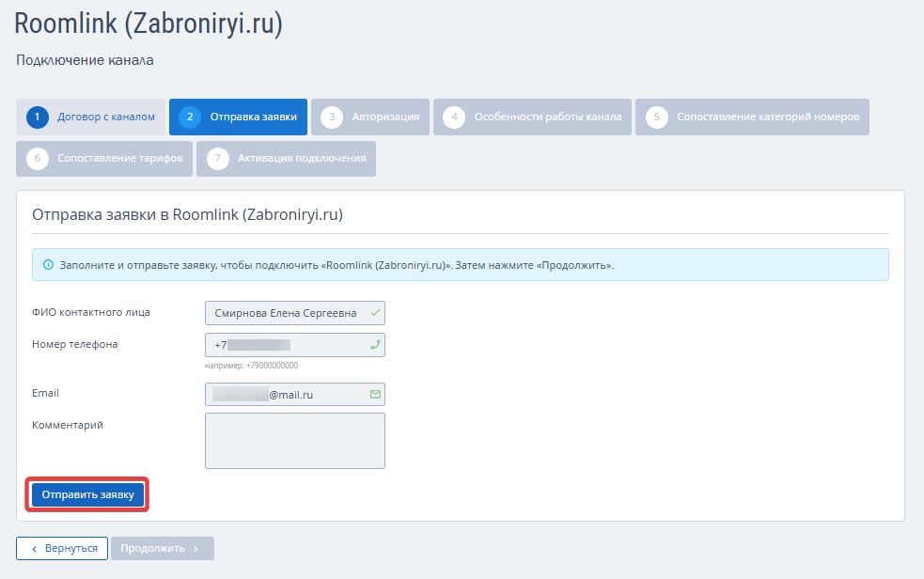Focus the «Комментарий» text area

click(x=295, y=441)
